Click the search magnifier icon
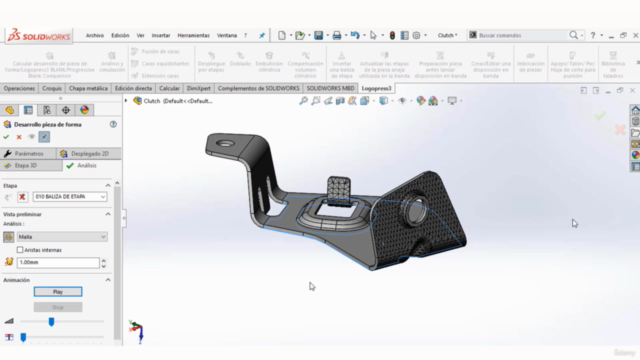Screen dimensions: 640x360 click(x=573, y=36)
